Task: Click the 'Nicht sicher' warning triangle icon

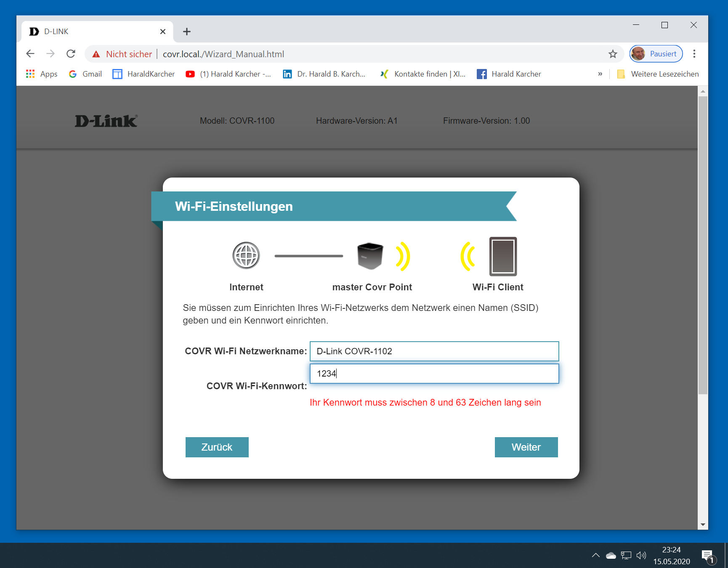Action: [x=96, y=54]
